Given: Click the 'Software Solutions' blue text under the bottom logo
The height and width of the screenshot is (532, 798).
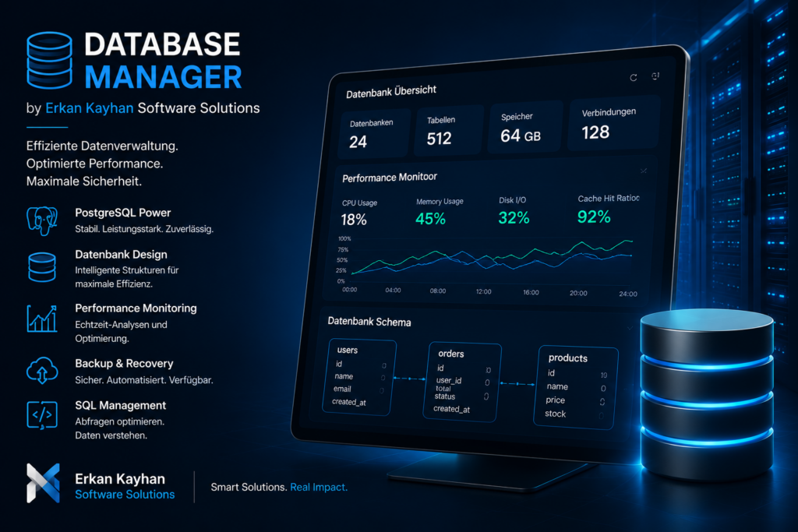Looking at the screenshot, I should (x=125, y=495).
